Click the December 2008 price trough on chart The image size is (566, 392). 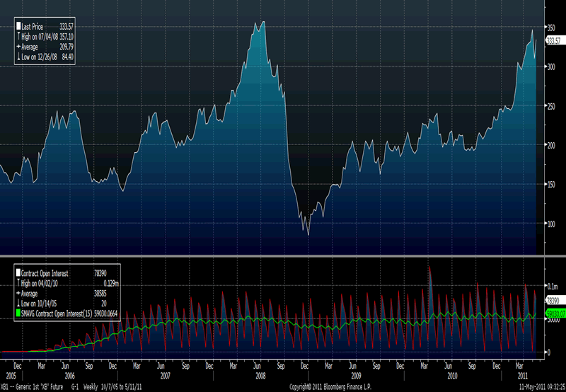click(x=308, y=235)
